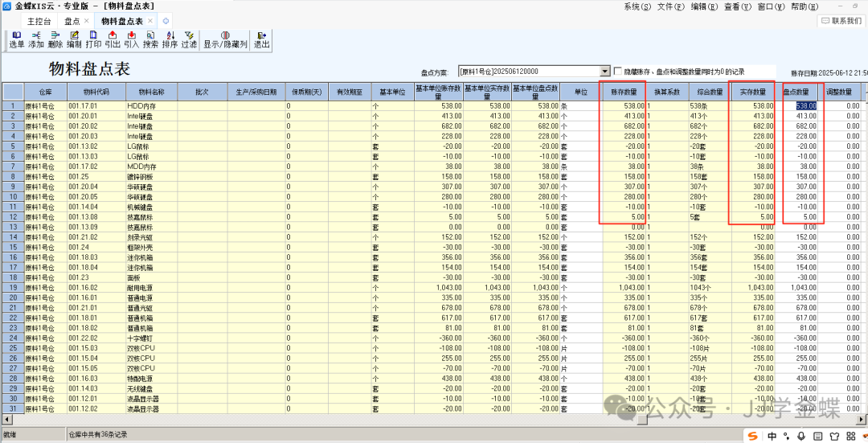Open the 查看(V) menu
868x443 pixels.
tap(736, 6)
